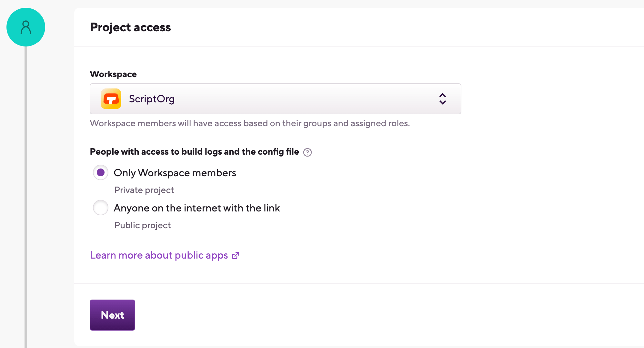Select Anyone on the internet radio button
644x348 pixels.
pyautogui.click(x=101, y=208)
